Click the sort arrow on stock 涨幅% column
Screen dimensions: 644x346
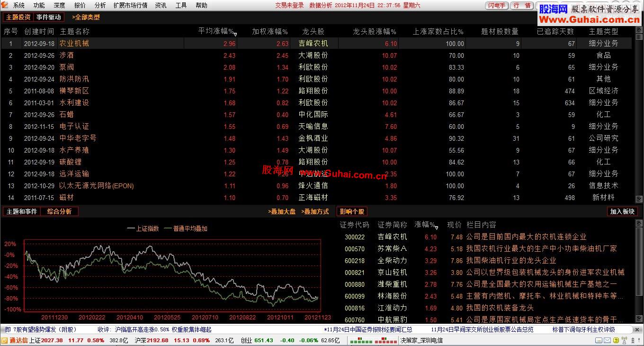click(x=436, y=227)
